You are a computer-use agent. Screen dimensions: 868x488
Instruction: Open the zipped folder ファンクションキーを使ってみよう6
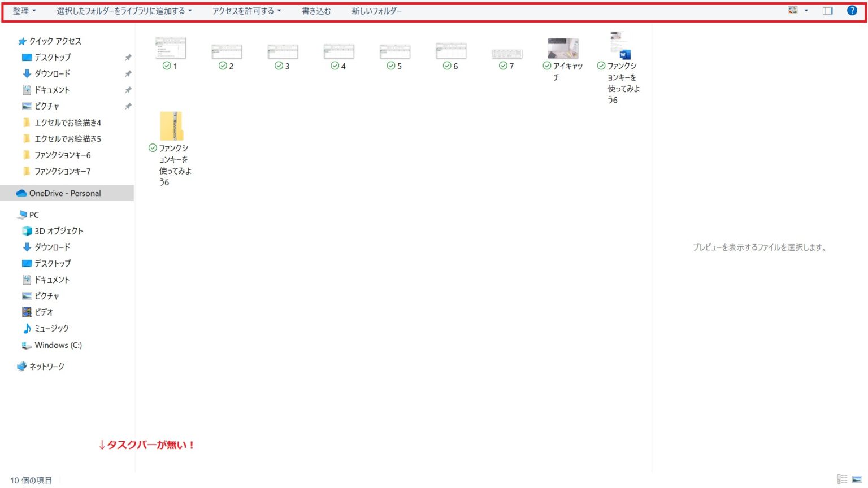[171, 127]
